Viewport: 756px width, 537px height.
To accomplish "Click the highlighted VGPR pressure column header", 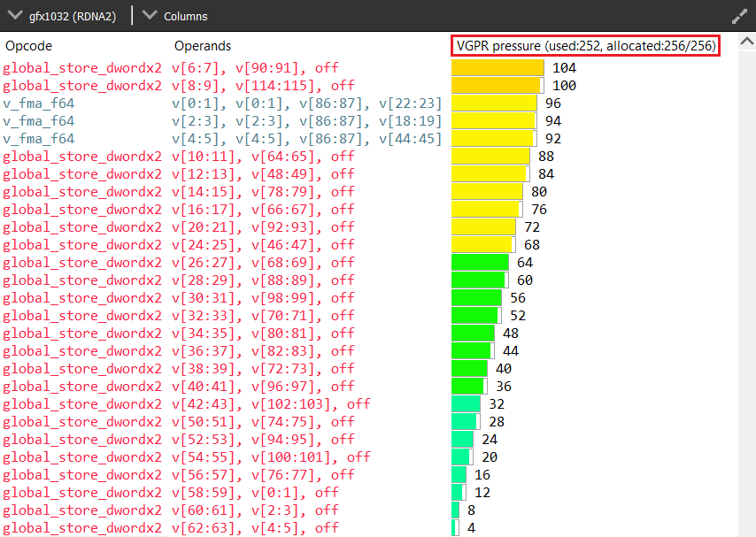I will point(584,44).
